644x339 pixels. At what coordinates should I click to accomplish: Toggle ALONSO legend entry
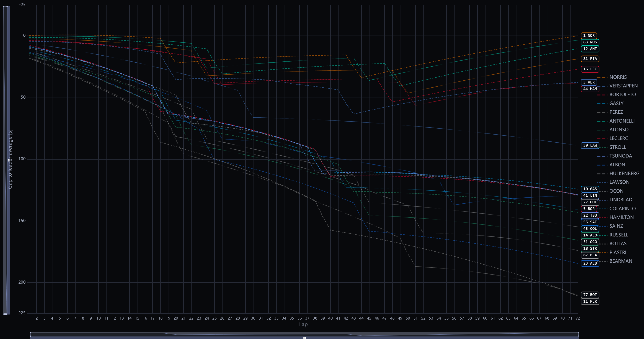click(x=612, y=130)
